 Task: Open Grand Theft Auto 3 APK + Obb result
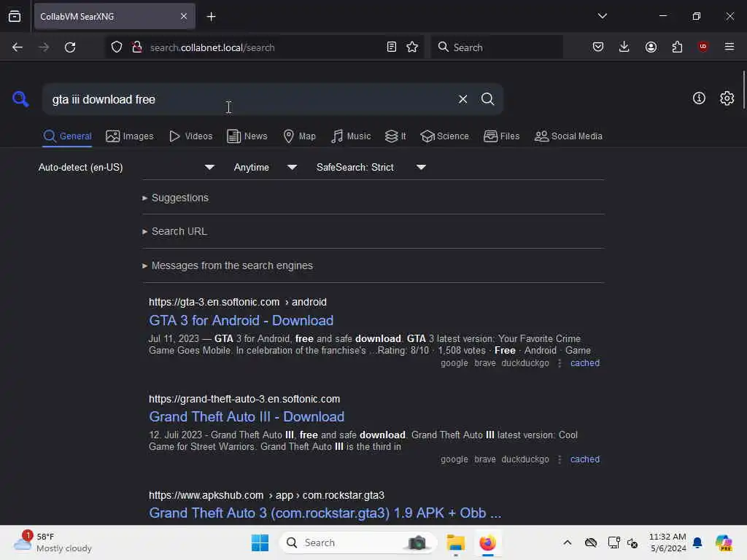(325, 513)
